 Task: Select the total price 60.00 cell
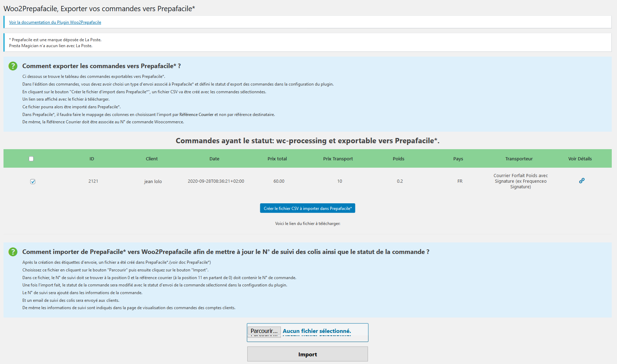click(x=279, y=181)
